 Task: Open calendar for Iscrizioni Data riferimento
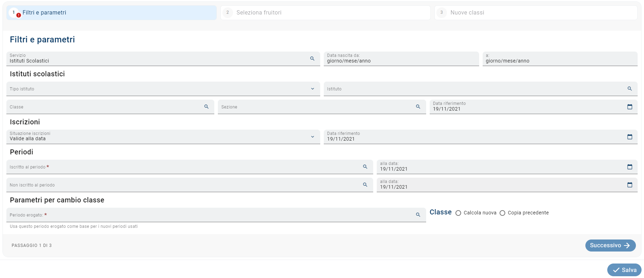click(630, 137)
